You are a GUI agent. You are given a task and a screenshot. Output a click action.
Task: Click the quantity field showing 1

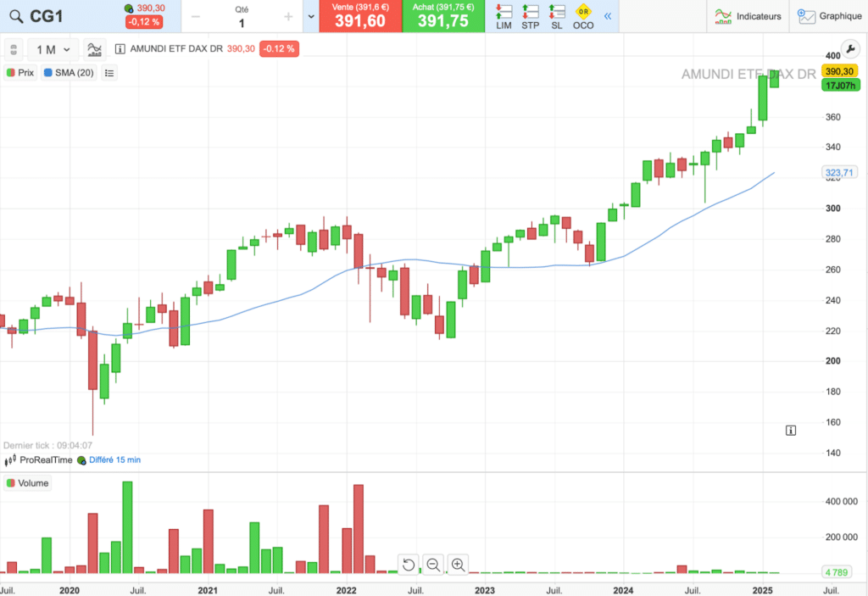[242, 23]
